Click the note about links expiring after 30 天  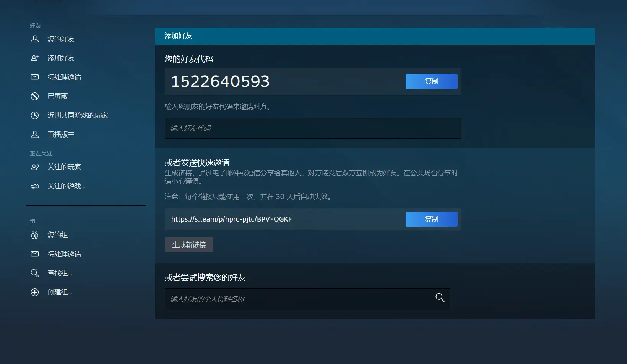tap(249, 197)
